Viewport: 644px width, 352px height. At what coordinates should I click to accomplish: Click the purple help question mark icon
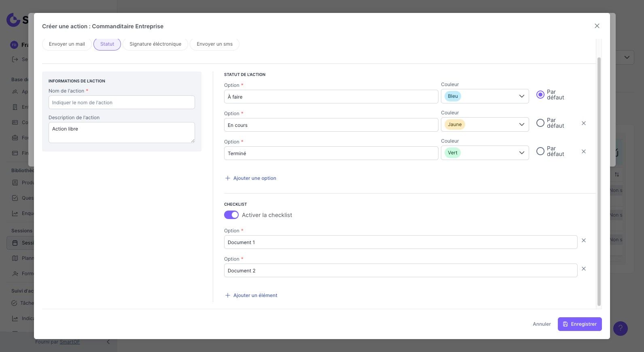(x=620, y=329)
